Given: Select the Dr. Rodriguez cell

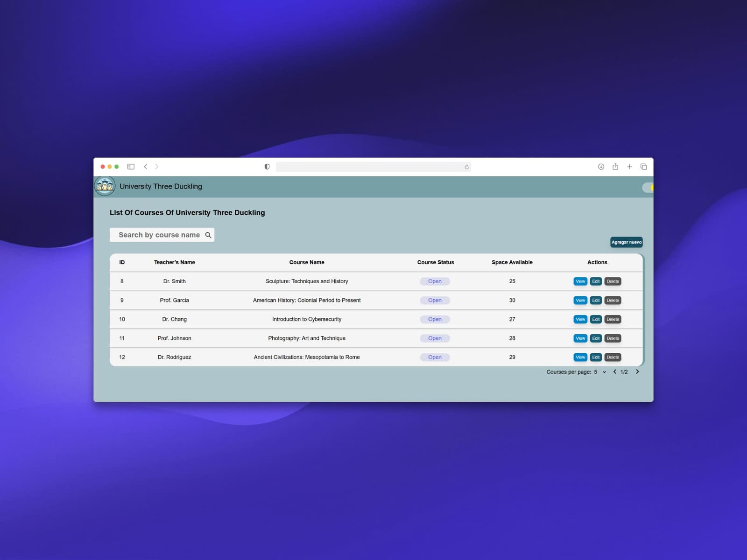Looking at the screenshot, I should click(175, 357).
